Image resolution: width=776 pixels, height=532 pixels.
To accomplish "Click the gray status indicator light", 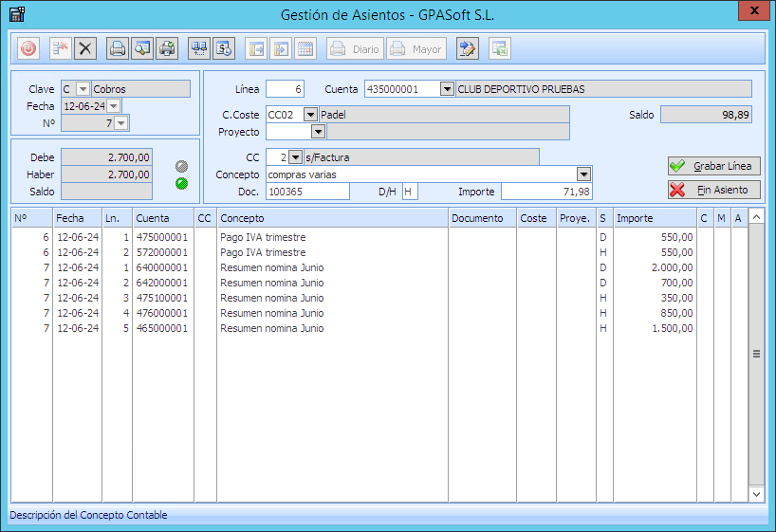I will pos(182,166).
